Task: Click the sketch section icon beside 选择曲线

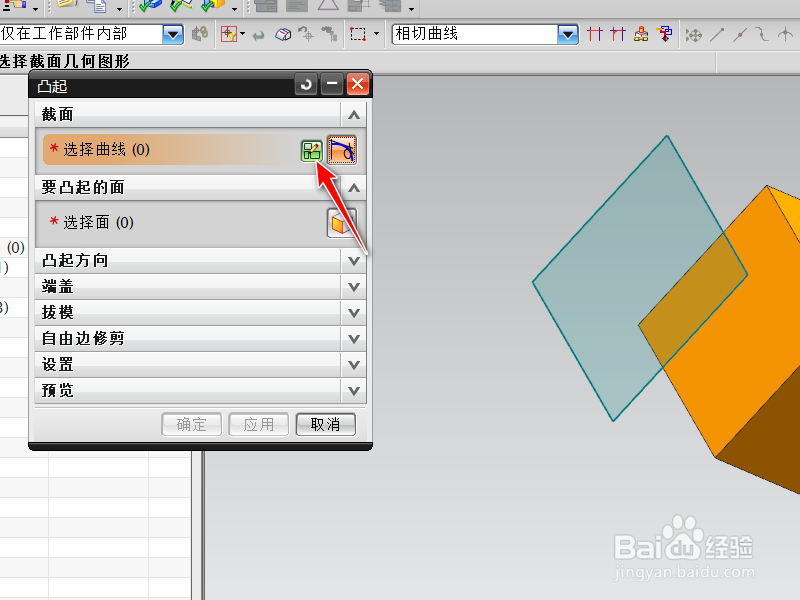Action: [x=312, y=151]
